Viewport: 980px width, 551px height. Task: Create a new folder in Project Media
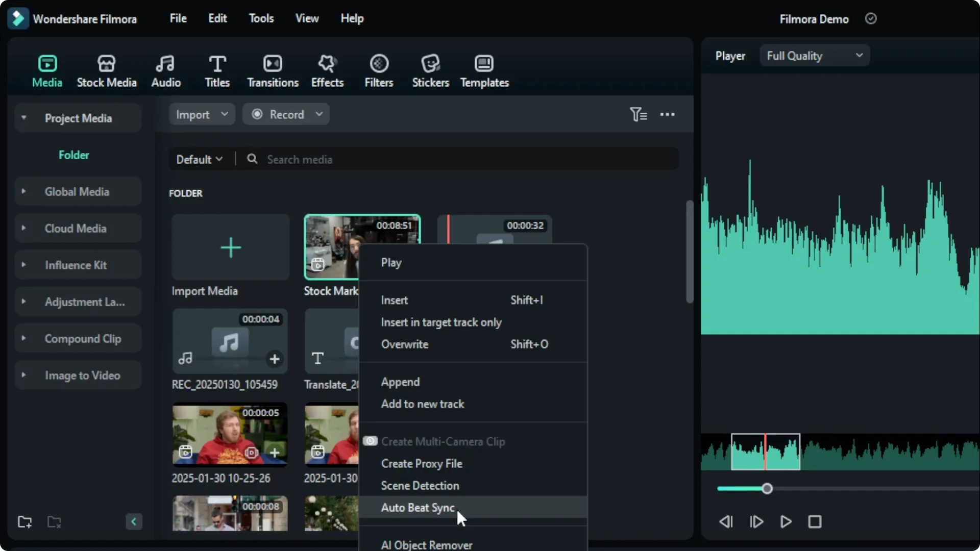point(24,521)
